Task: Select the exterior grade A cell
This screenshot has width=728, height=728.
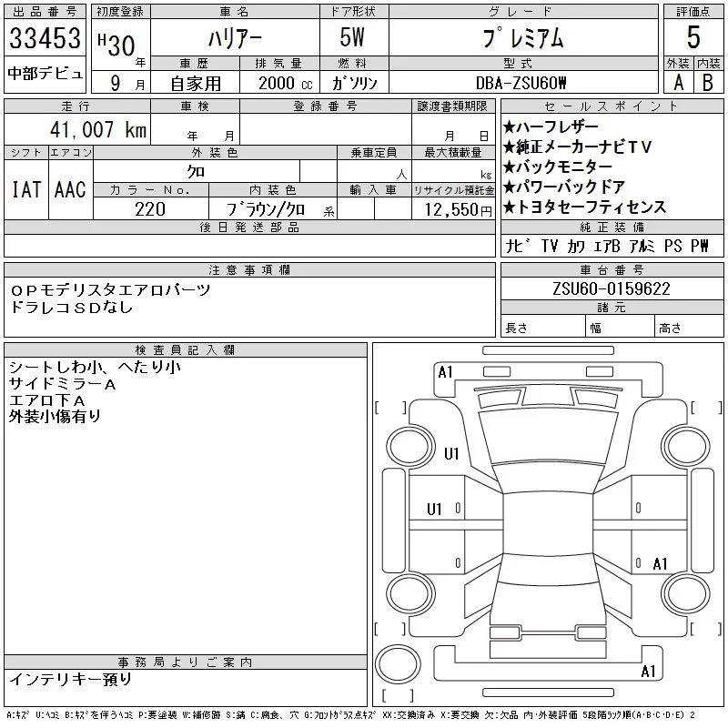Action: click(x=678, y=83)
